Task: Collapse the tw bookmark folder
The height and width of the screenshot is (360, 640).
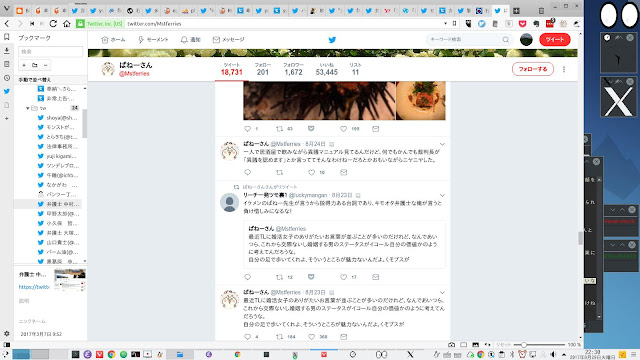Action: tap(27, 108)
